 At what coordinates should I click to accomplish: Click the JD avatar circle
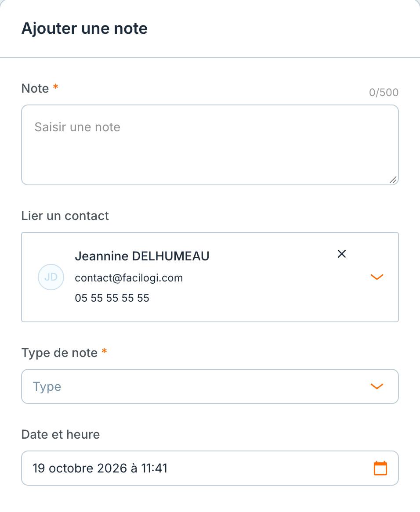click(51, 277)
